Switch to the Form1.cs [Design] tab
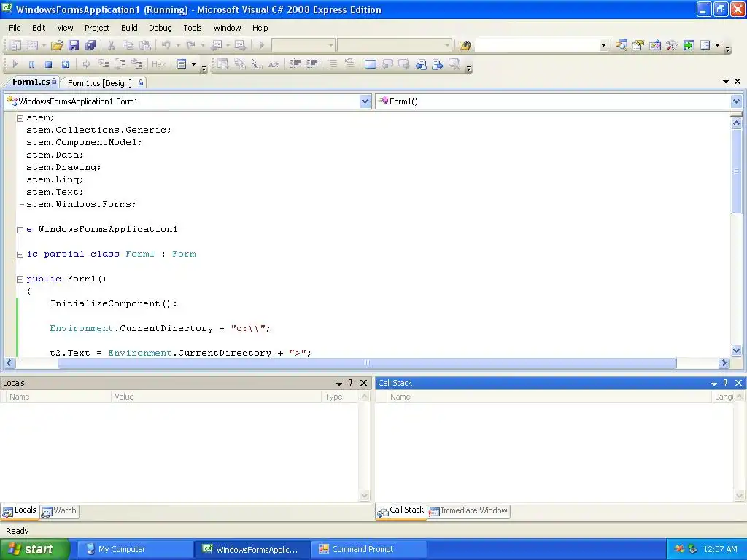 pos(105,83)
